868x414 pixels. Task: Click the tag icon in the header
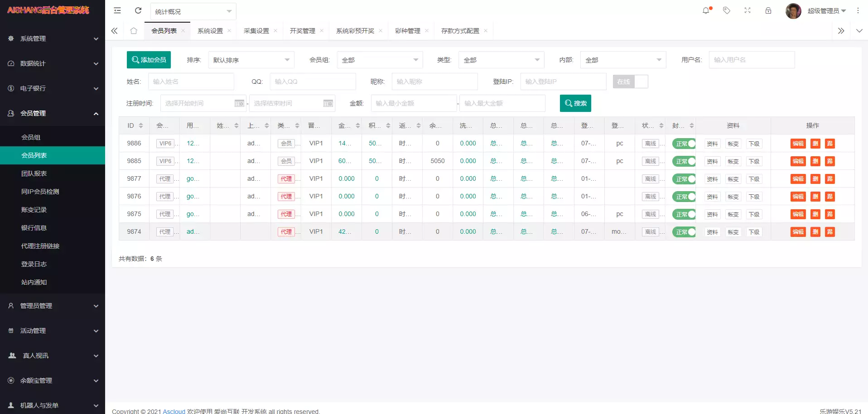pyautogui.click(x=727, y=10)
